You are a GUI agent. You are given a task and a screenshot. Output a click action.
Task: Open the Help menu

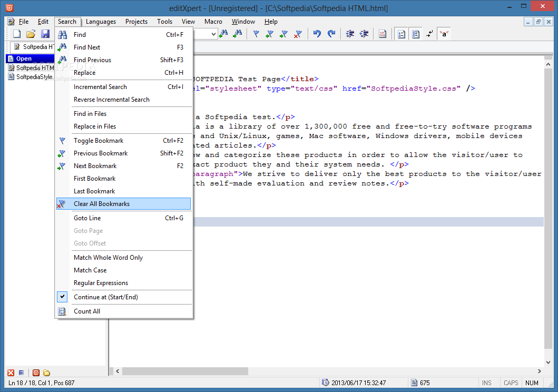[271, 22]
